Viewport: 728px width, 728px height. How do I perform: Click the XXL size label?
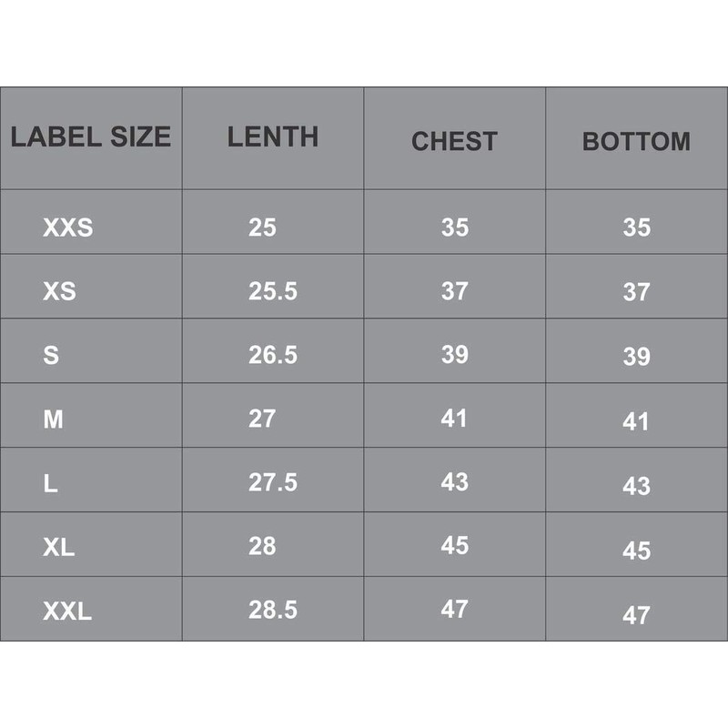[x=67, y=612]
